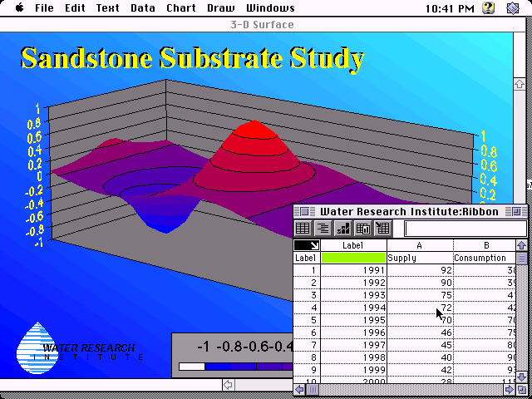Click the first blue legend color swatch
The image size is (532, 399).
tap(218, 367)
